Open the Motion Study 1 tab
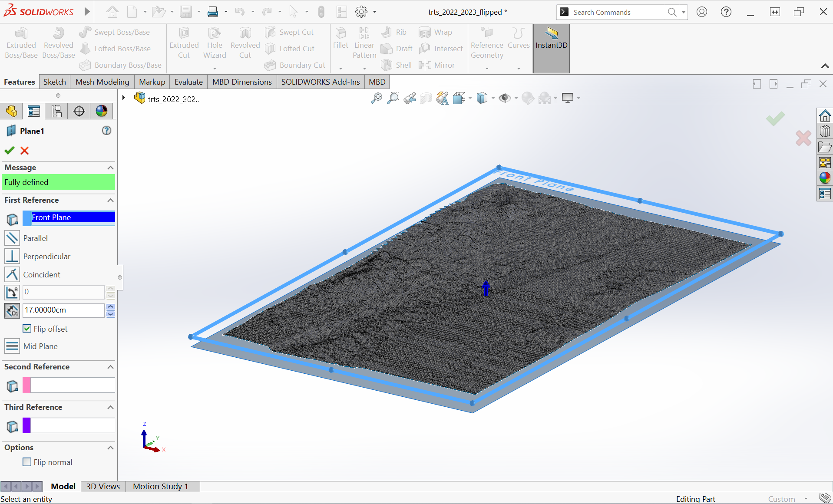The height and width of the screenshot is (504, 833). 161,486
